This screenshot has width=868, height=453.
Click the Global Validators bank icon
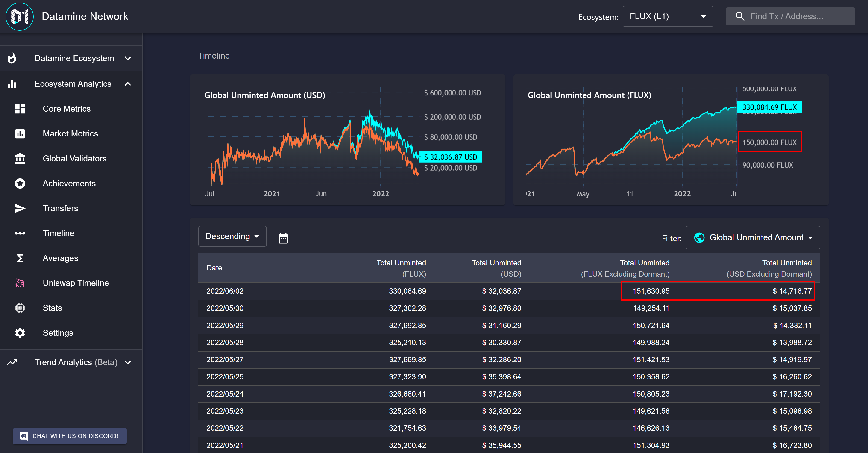pyautogui.click(x=20, y=159)
